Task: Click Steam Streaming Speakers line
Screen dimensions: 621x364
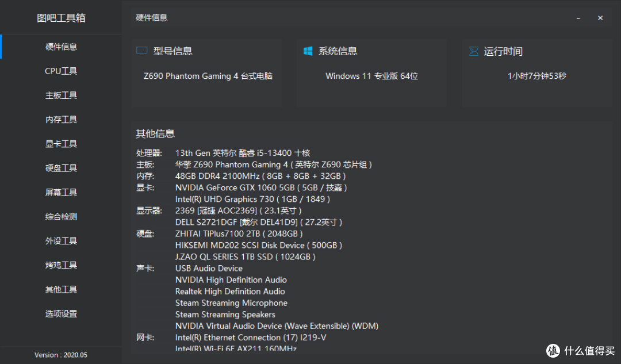Action: [x=225, y=314]
